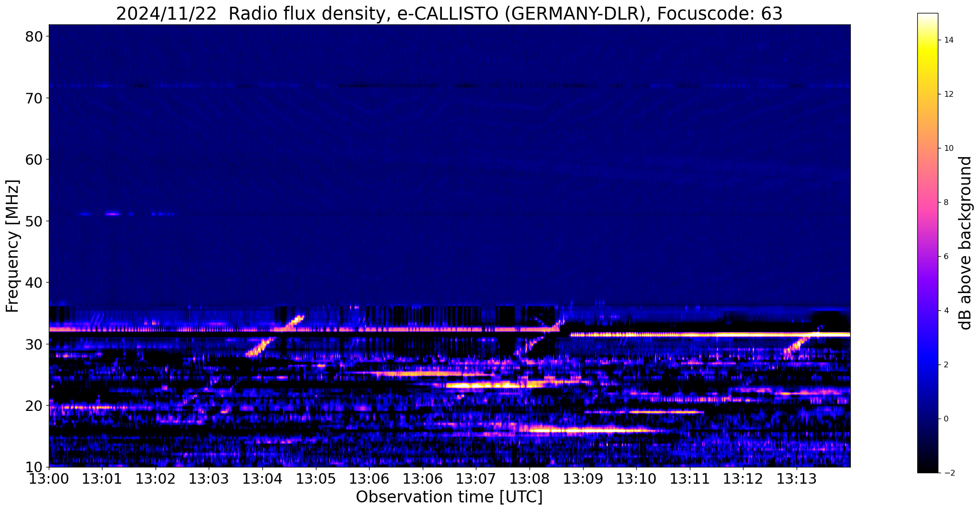
Task: Select the 13:00 time tick label
Action: pyautogui.click(x=49, y=479)
